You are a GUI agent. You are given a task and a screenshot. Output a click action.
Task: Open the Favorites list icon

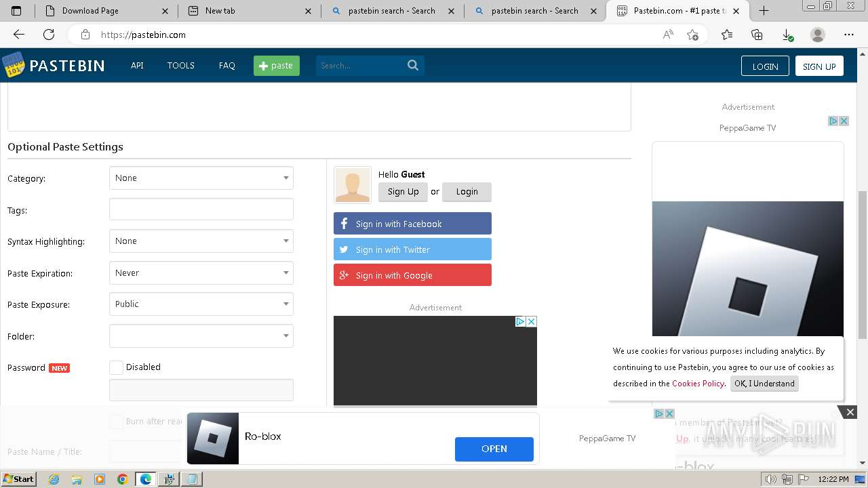[727, 35]
